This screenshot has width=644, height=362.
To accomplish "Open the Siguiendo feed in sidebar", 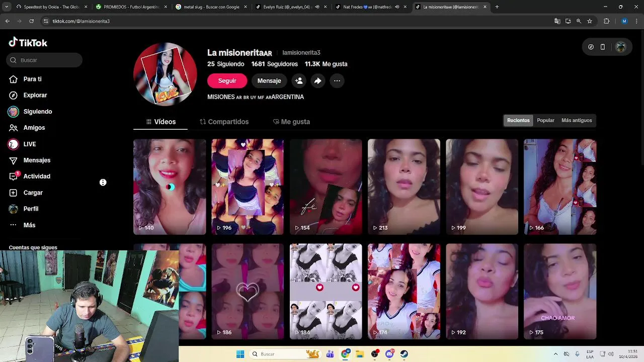I will coord(30,112).
